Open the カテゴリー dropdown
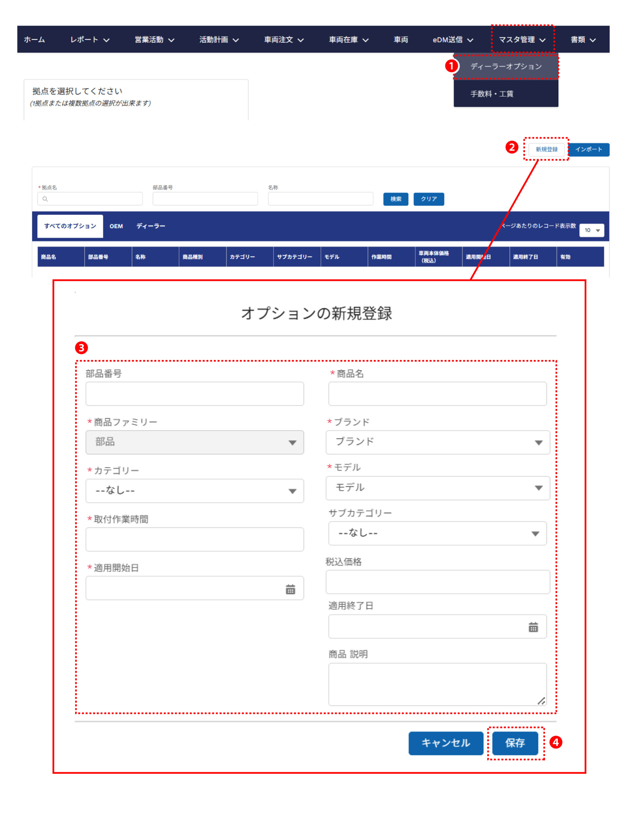The image size is (630, 840). click(x=194, y=491)
